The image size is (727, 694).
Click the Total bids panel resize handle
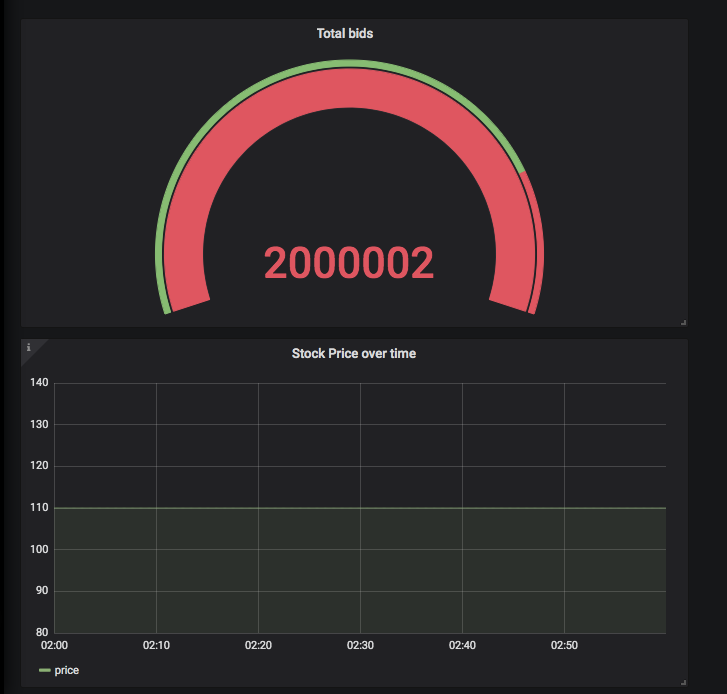(x=683, y=322)
